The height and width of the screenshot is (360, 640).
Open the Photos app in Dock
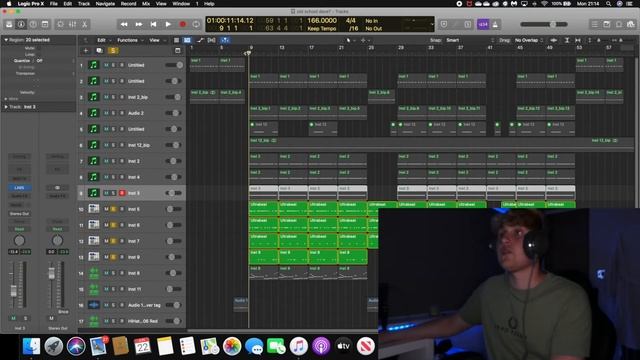[232, 346]
